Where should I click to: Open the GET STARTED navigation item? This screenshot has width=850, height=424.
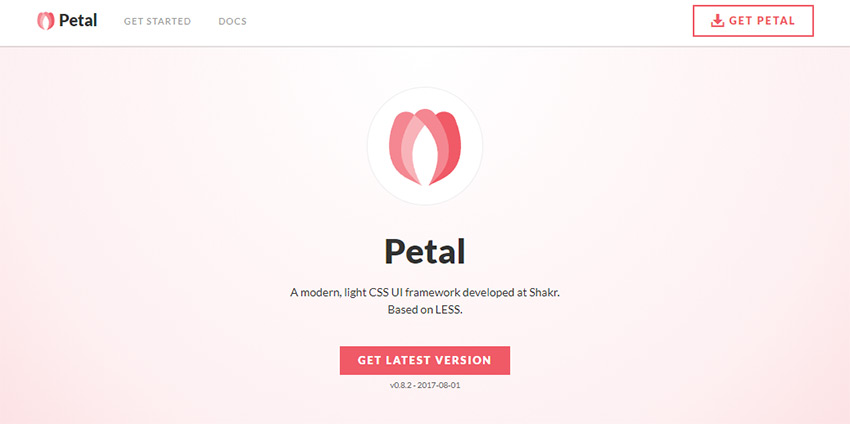coord(157,22)
